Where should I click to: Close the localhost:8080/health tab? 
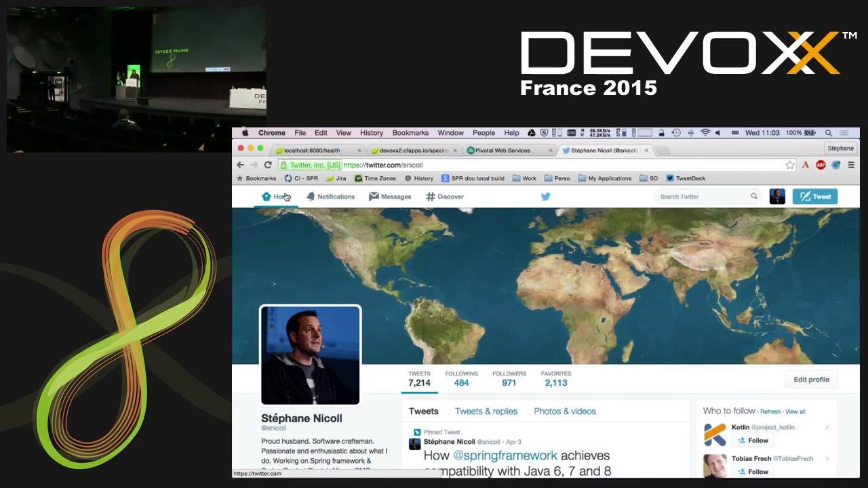pos(358,150)
